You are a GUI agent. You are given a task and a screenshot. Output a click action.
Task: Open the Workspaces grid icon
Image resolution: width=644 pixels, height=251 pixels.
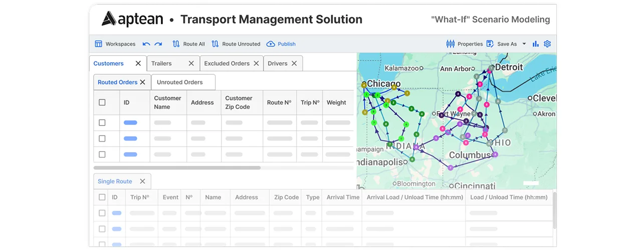98,44
